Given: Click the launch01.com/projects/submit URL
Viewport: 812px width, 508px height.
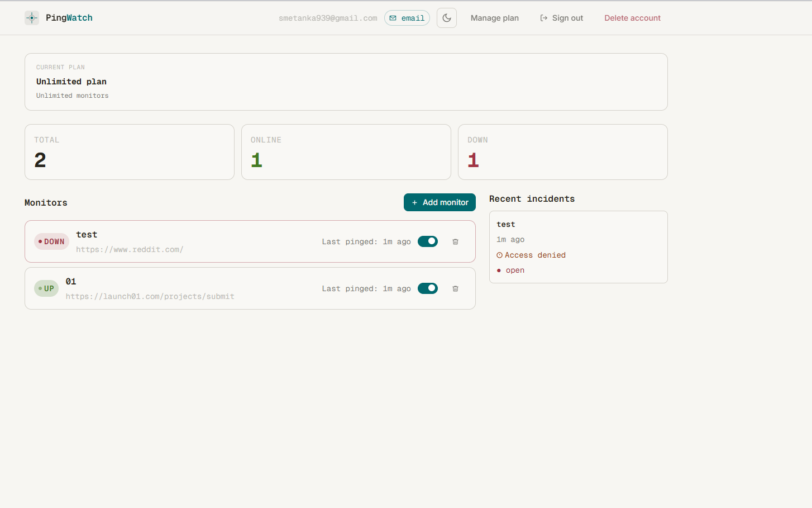Looking at the screenshot, I should tap(150, 296).
